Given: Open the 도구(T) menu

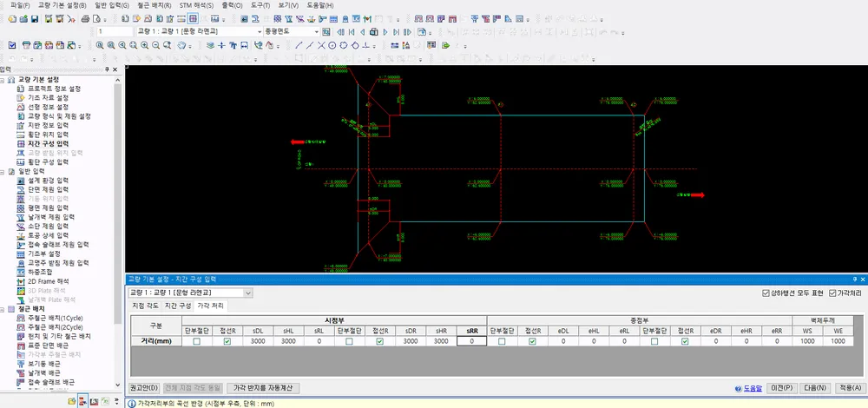Looking at the screenshot, I should (x=260, y=5).
